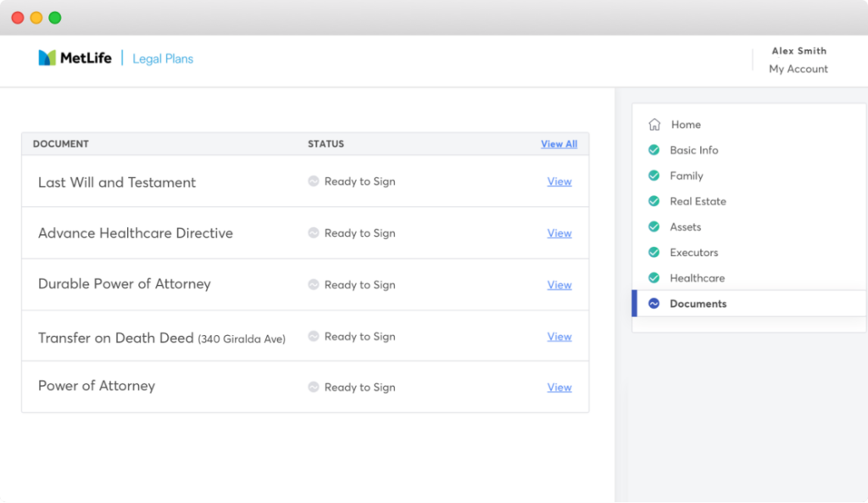Viewport: 868px width, 503px height.
Task: Click the View All link
Action: point(559,144)
